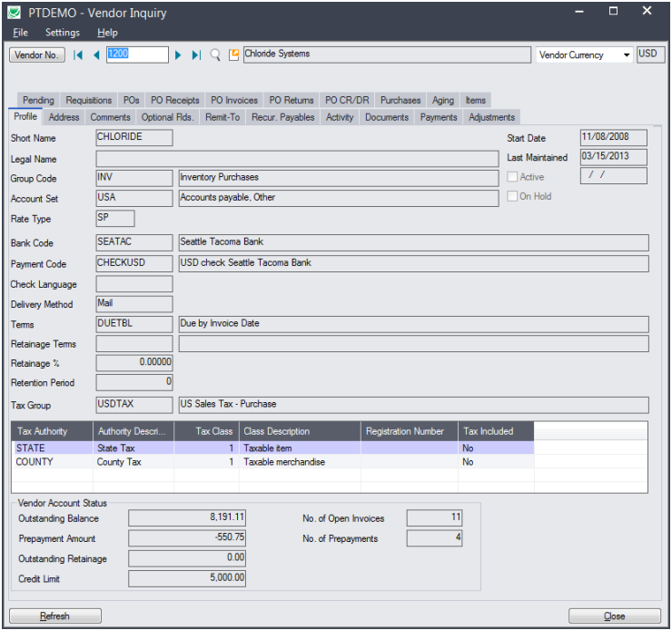Toggle the Active checkbox
672x630 pixels.
[x=512, y=176]
